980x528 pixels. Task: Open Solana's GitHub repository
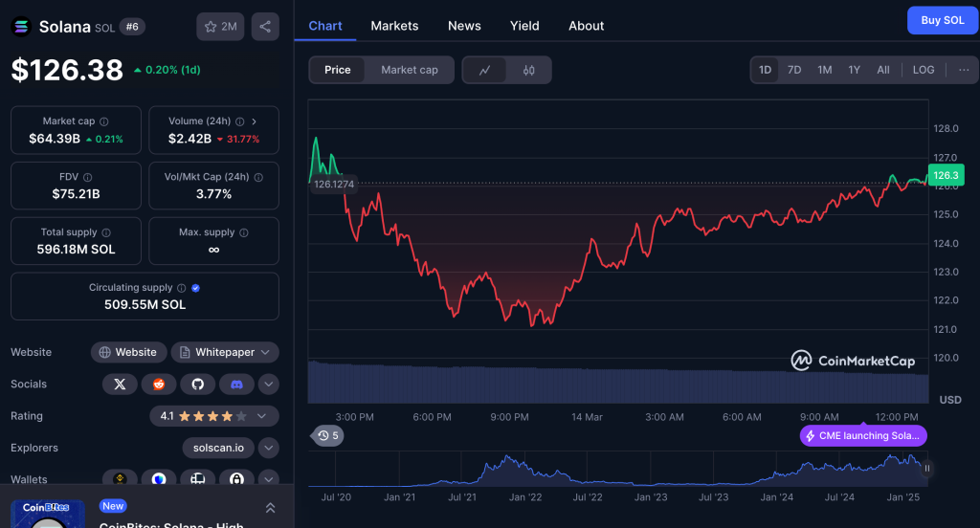[197, 385]
